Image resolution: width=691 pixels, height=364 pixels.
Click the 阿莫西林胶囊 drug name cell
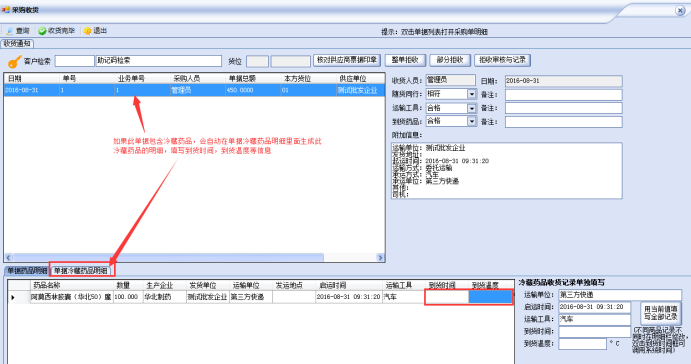point(71,297)
